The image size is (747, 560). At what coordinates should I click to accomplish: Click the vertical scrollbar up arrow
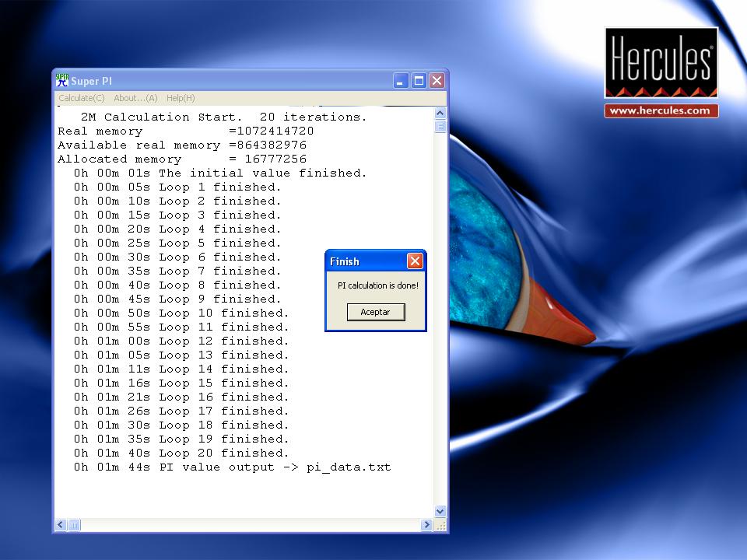pos(440,114)
